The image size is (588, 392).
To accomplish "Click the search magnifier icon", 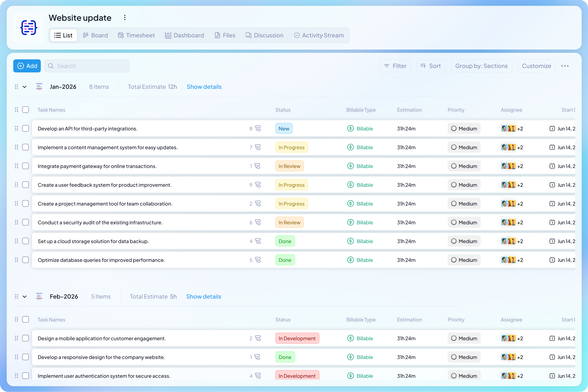I will tap(50, 66).
